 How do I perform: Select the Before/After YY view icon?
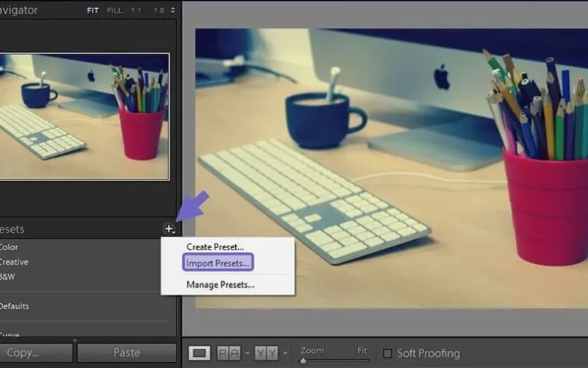pos(266,353)
